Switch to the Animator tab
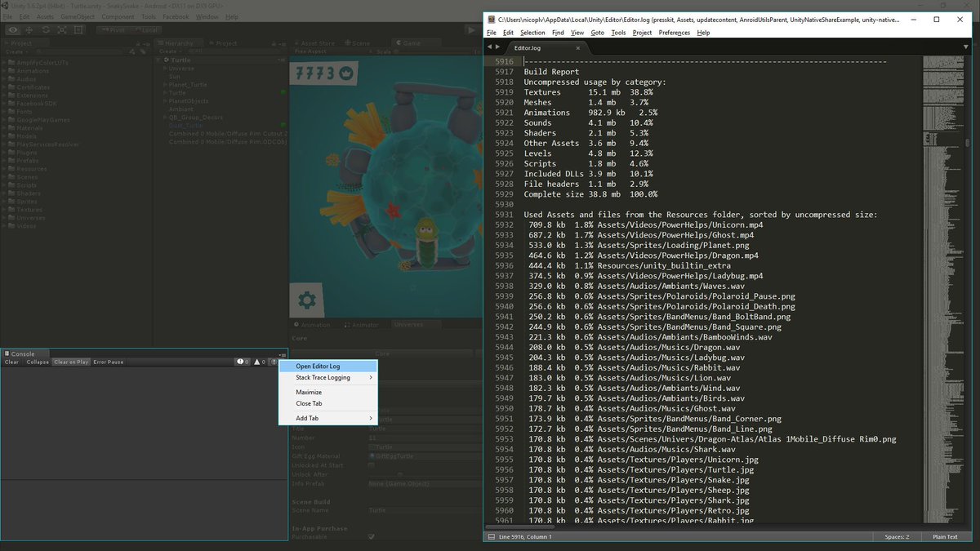The image size is (980, 551). coord(362,324)
